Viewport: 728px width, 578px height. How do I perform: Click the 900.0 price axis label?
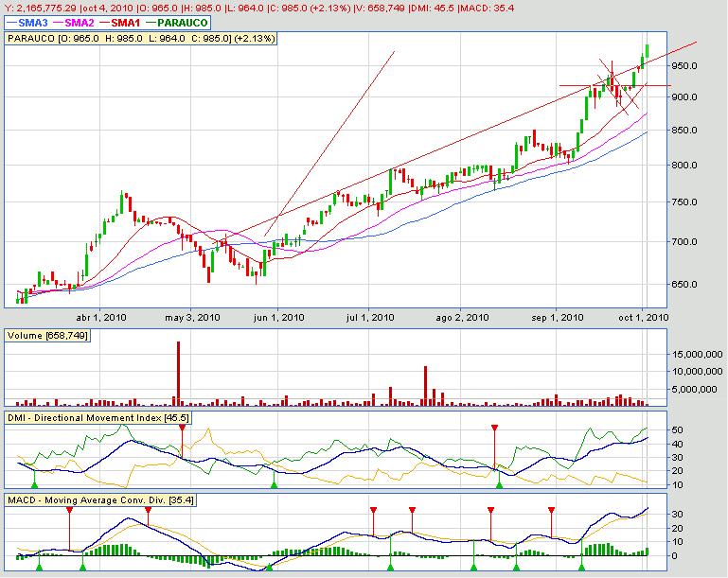tap(684, 96)
